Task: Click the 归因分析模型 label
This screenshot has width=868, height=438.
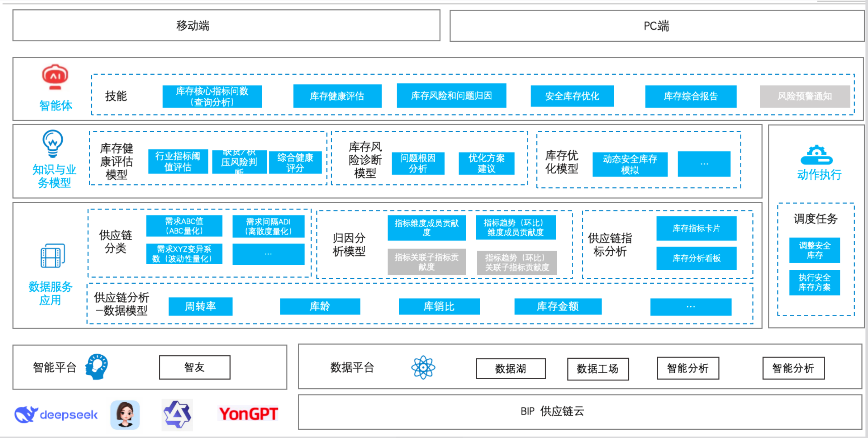Action: (349, 245)
